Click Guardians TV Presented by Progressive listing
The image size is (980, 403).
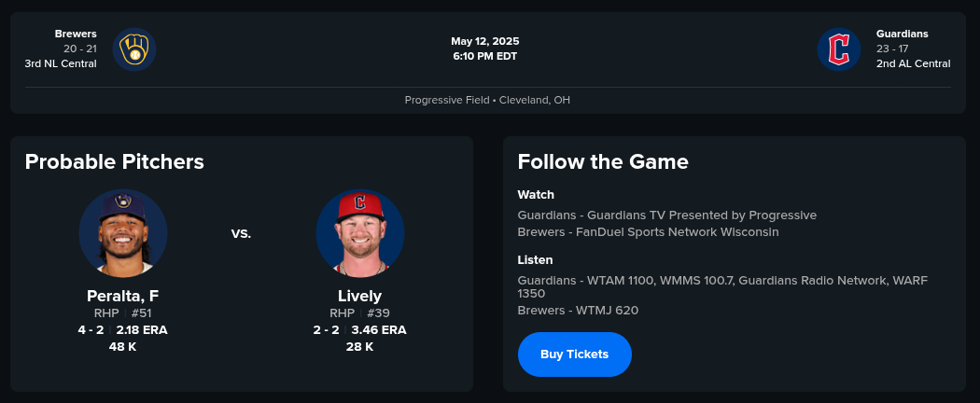(667, 215)
